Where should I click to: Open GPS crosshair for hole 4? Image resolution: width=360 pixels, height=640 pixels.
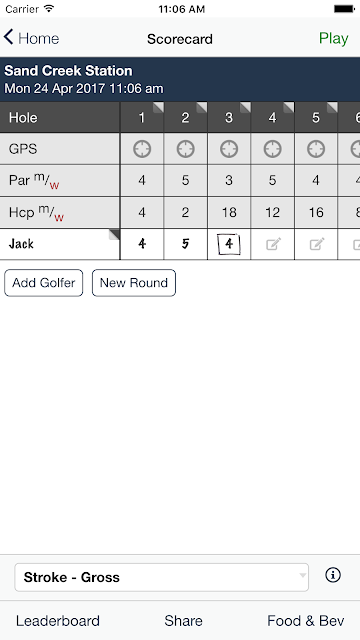tap(272, 149)
